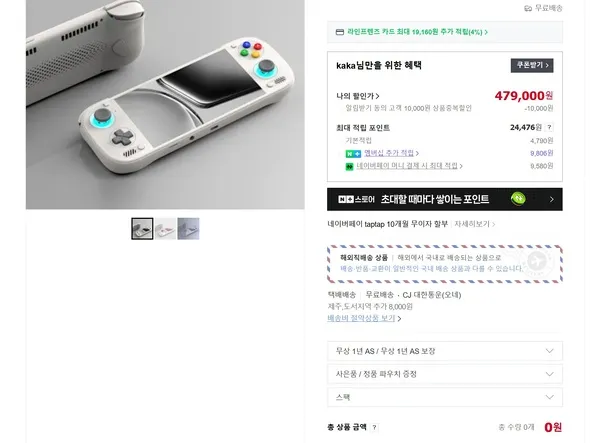Select the second pink console thumbnail
The height and width of the screenshot is (443, 590).
(166, 228)
